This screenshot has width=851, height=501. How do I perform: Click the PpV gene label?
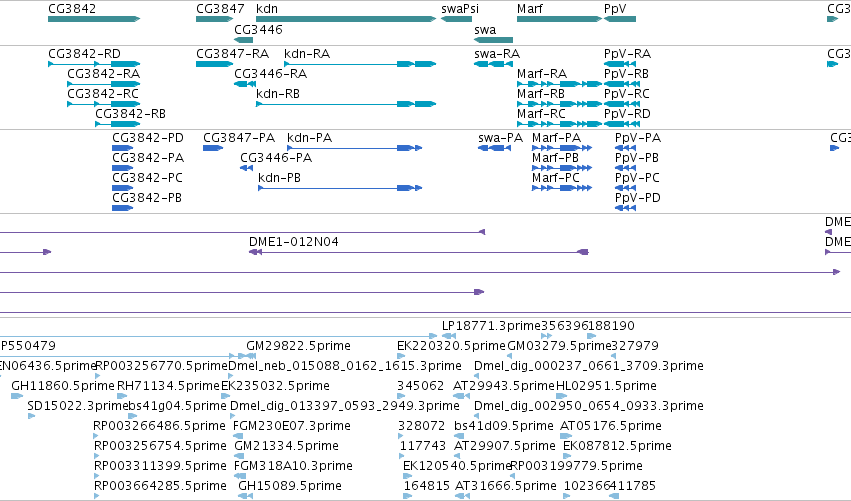(x=615, y=9)
